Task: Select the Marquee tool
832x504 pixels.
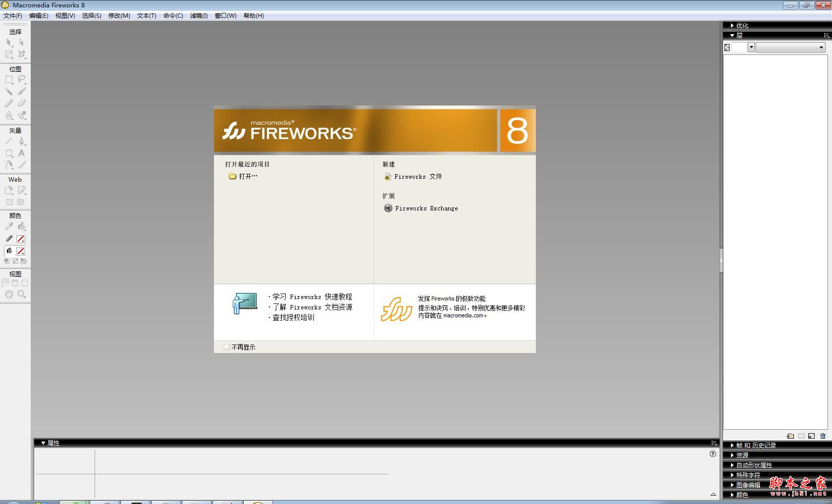Action: tap(9, 80)
